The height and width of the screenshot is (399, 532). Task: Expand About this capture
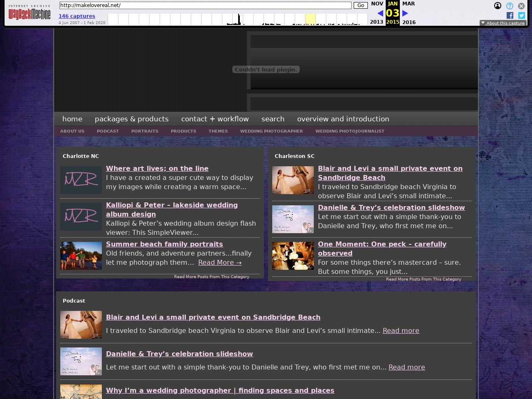503,23
